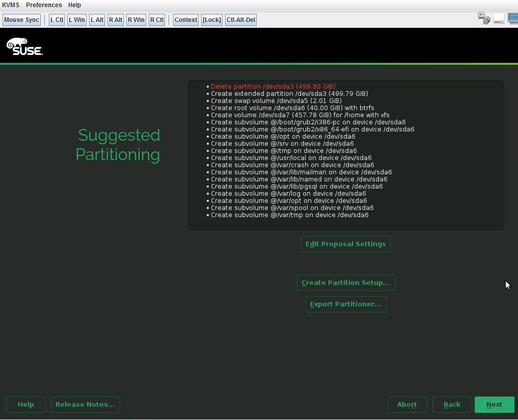Click the mouse pointer sync icon in the tray

[487, 21]
